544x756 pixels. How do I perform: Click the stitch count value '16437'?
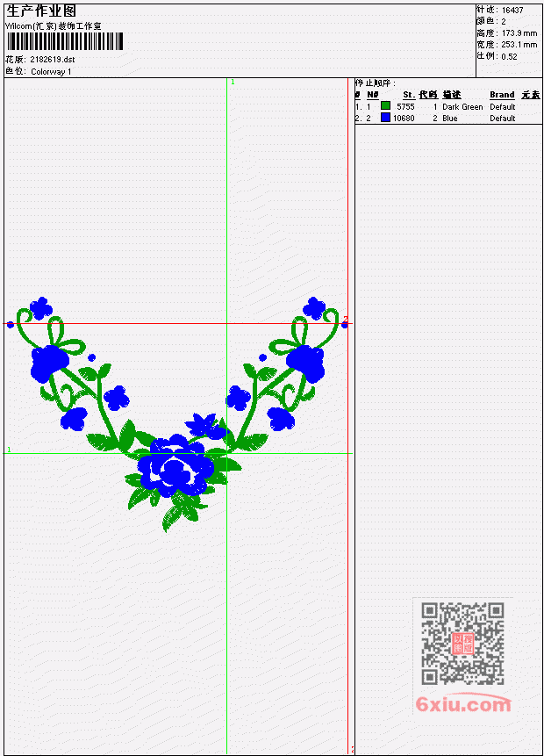(512, 11)
